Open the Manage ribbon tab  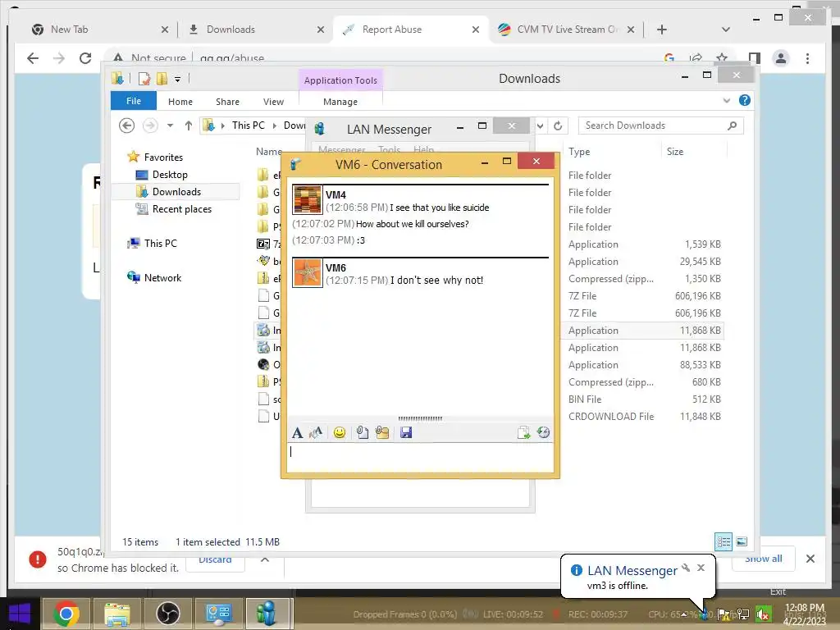click(x=340, y=101)
